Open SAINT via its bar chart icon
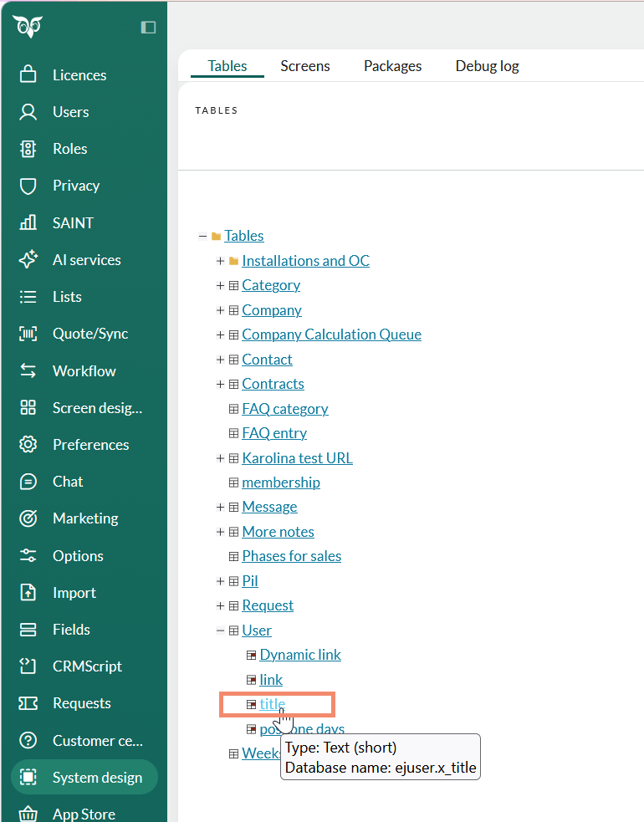 pyautogui.click(x=28, y=222)
